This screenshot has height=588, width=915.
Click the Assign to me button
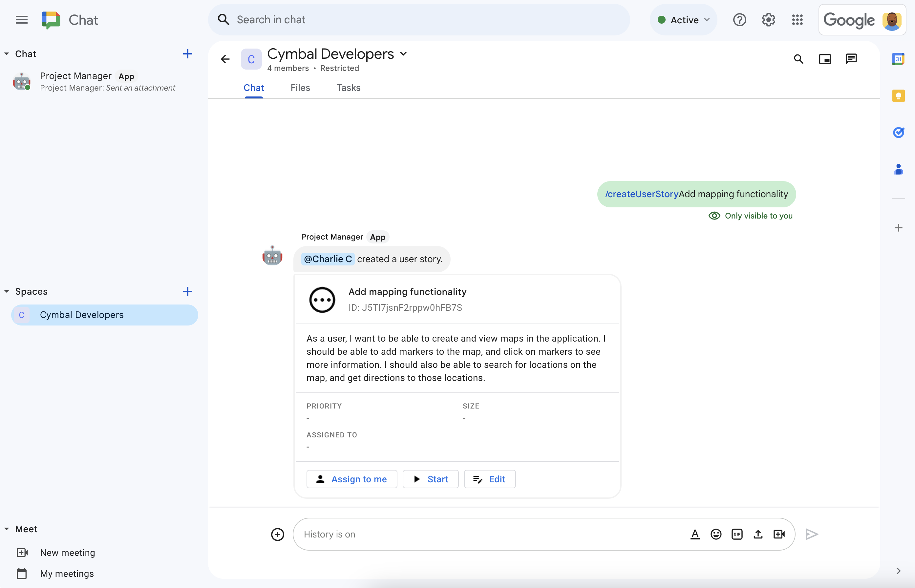[x=351, y=479]
